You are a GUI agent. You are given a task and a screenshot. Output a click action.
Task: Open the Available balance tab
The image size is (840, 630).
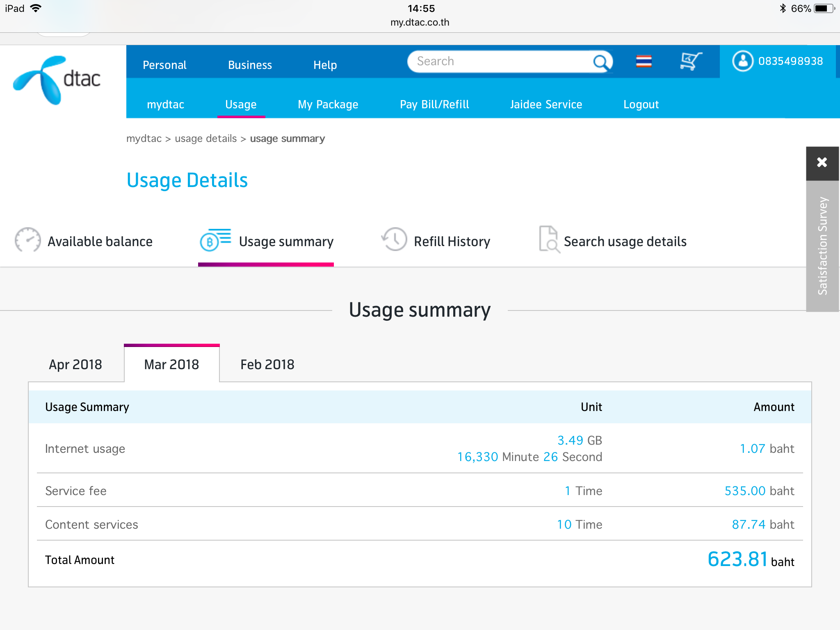84,241
